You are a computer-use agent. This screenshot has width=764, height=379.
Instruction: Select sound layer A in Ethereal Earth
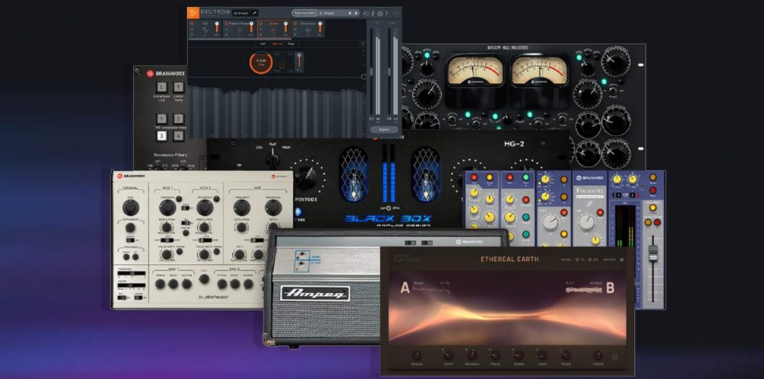[x=405, y=288]
